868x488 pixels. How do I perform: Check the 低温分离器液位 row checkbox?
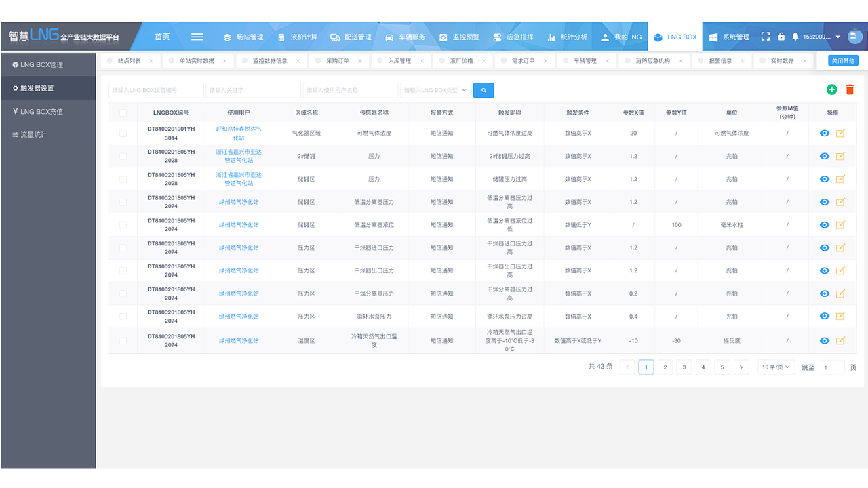(123, 225)
